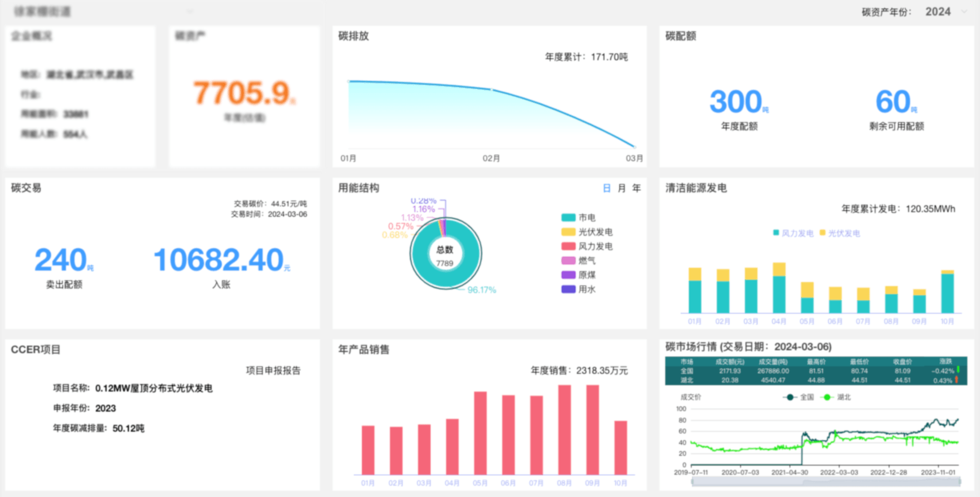The height and width of the screenshot is (497, 980).
Task: Switch 用能结构 to 年 view
Action: point(637,188)
